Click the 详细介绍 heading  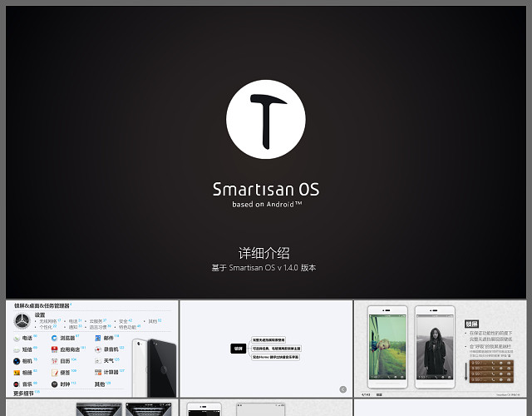tap(264, 253)
